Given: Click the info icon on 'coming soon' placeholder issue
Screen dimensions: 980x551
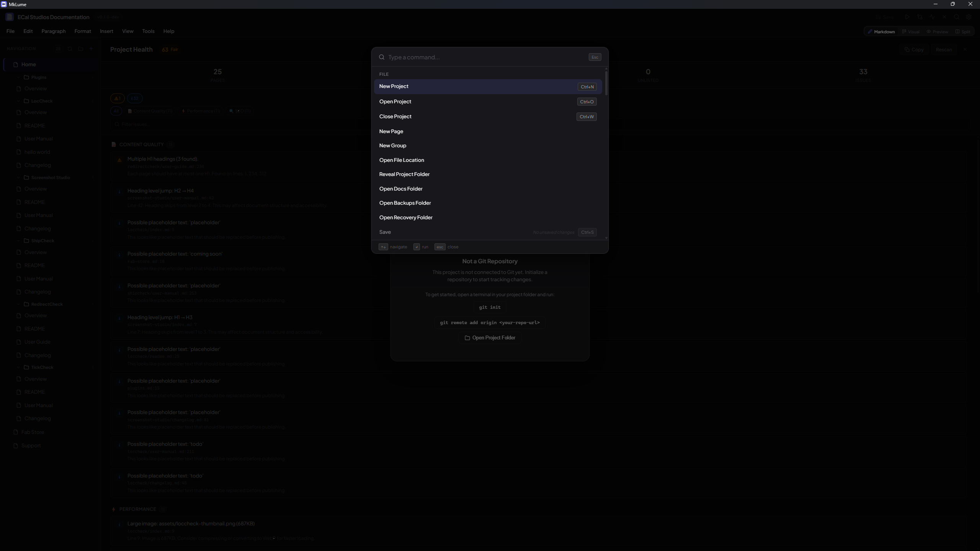Looking at the screenshot, I should 119,254.
